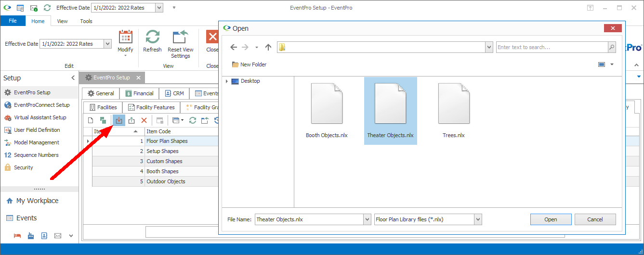Click the calendar icon in quick access toolbar

coord(20,8)
